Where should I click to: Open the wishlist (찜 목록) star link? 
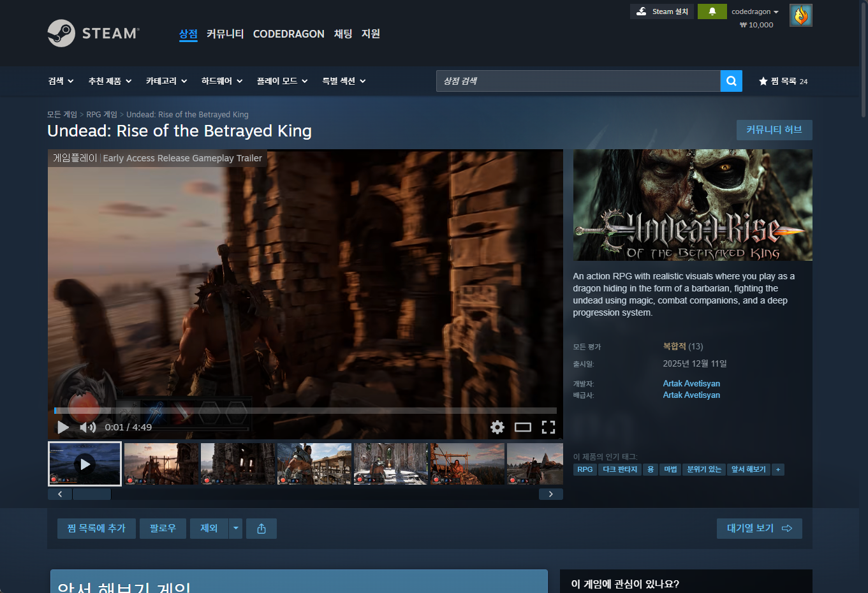tap(783, 81)
